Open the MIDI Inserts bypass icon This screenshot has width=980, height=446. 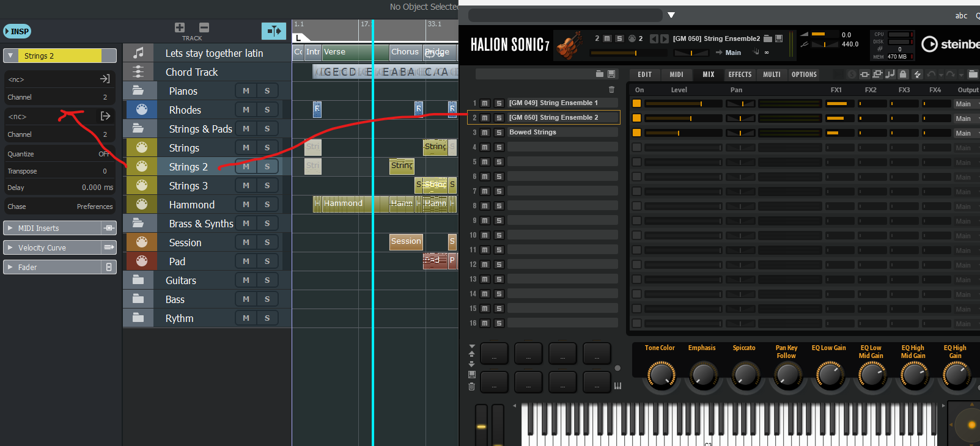click(109, 228)
